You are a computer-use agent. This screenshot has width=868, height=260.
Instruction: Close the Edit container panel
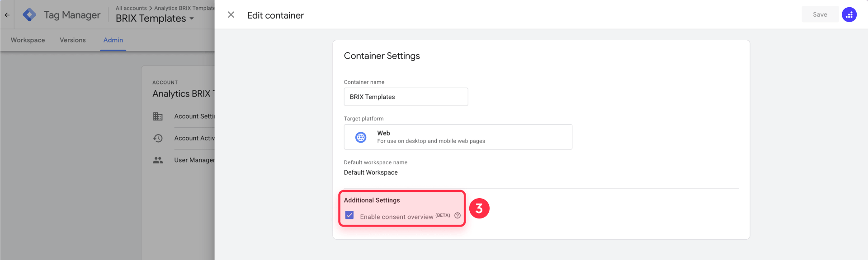coord(231,15)
